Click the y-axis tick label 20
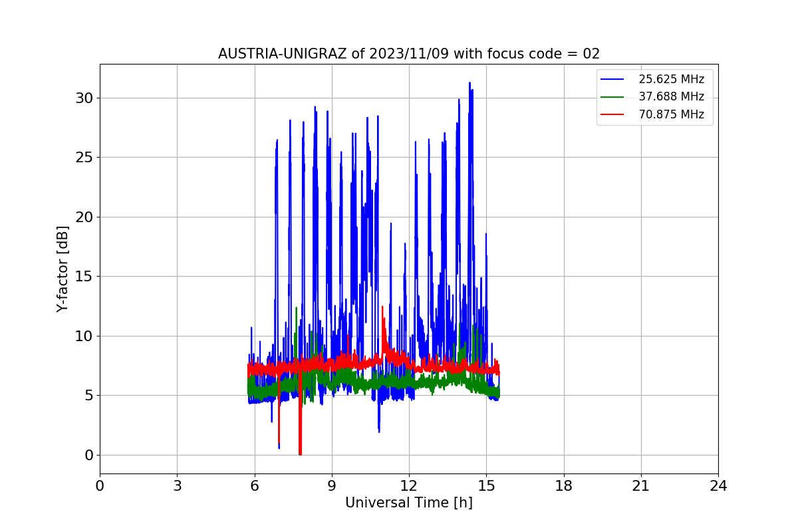The image size is (798, 532). pyautogui.click(x=84, y=217)
